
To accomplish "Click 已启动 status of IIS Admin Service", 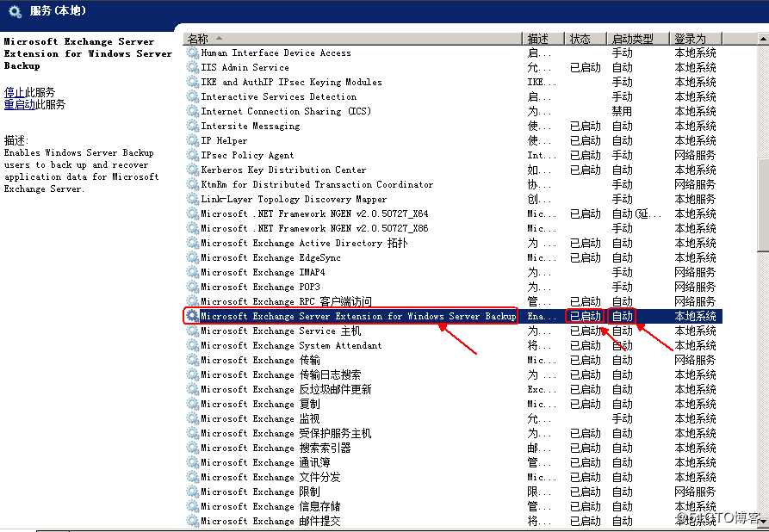I will tap(585, 67).
